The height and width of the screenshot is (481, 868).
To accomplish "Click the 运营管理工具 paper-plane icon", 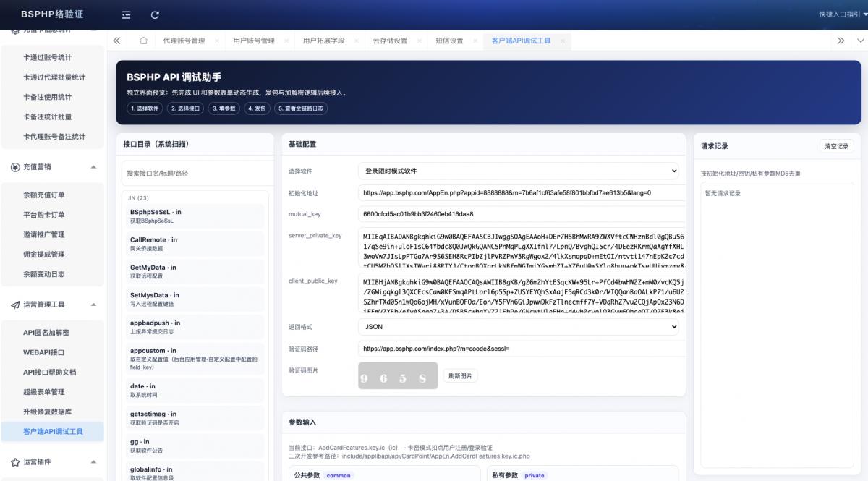I will pyautogui.click(x=15, y=305).
